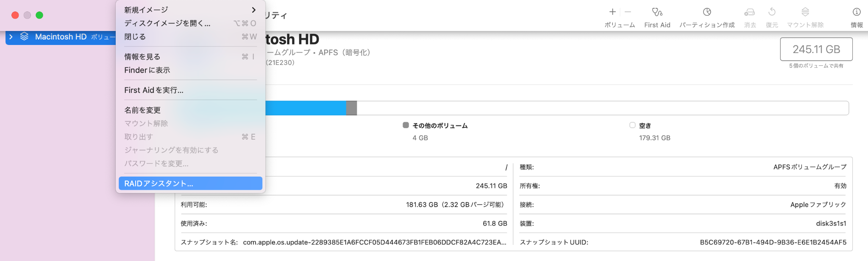Click the Restore (復元) toolbar icon
This screenshot has height=261, width=868.
(x=772, y=12)
